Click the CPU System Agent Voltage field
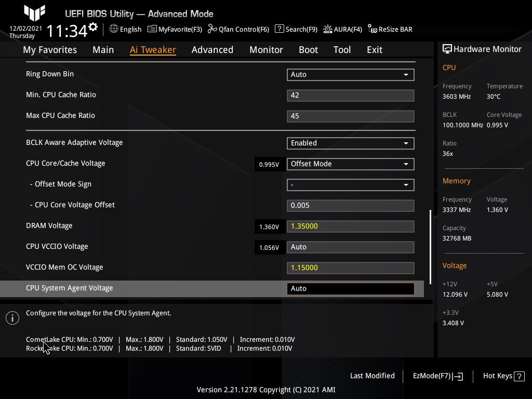 pos(351,288)
